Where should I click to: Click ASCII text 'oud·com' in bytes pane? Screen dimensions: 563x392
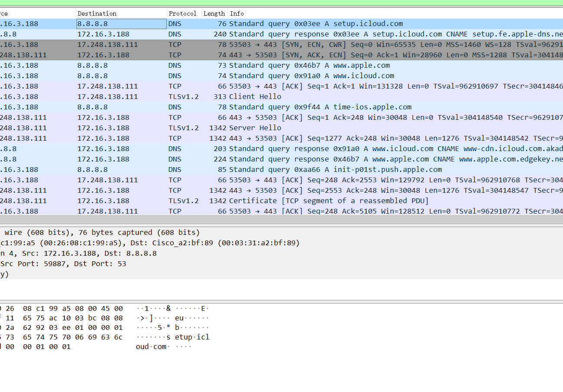151,347
